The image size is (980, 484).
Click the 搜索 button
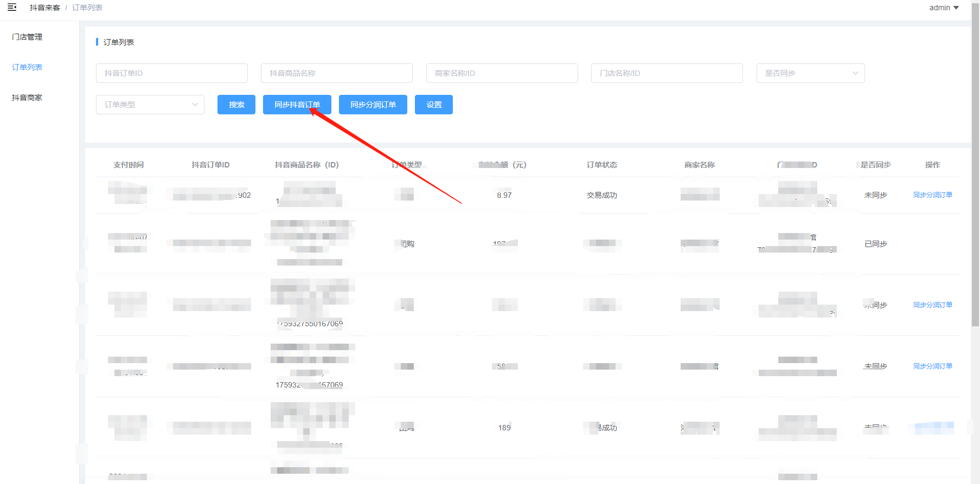pos(236,105)
